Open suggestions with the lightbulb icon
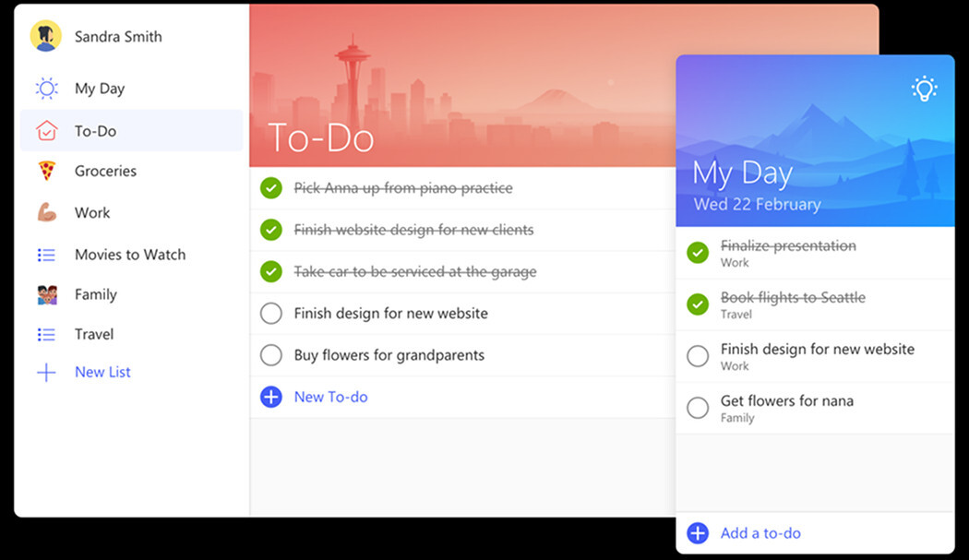This screenshot has width=969, height=560. pos(924,89)
